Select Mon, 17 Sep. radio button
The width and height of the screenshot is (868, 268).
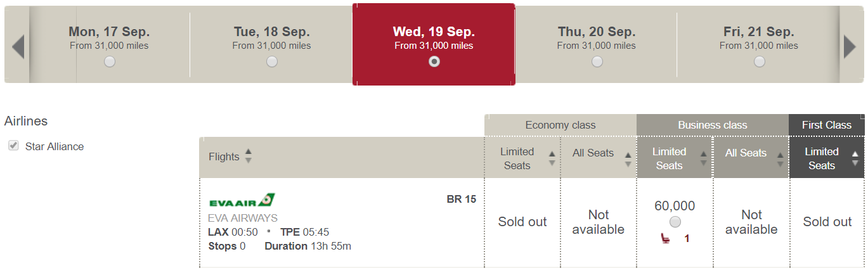coord(110,61)
